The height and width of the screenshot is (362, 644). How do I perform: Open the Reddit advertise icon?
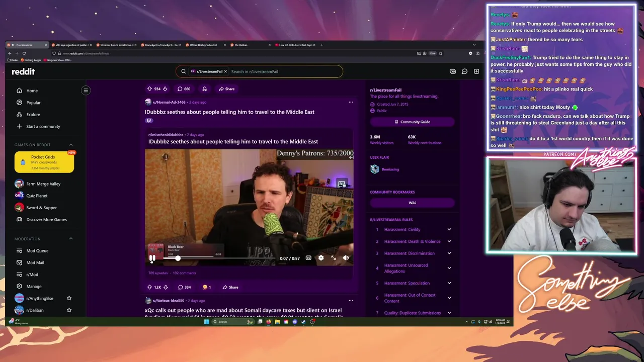(x=453, y=71)
